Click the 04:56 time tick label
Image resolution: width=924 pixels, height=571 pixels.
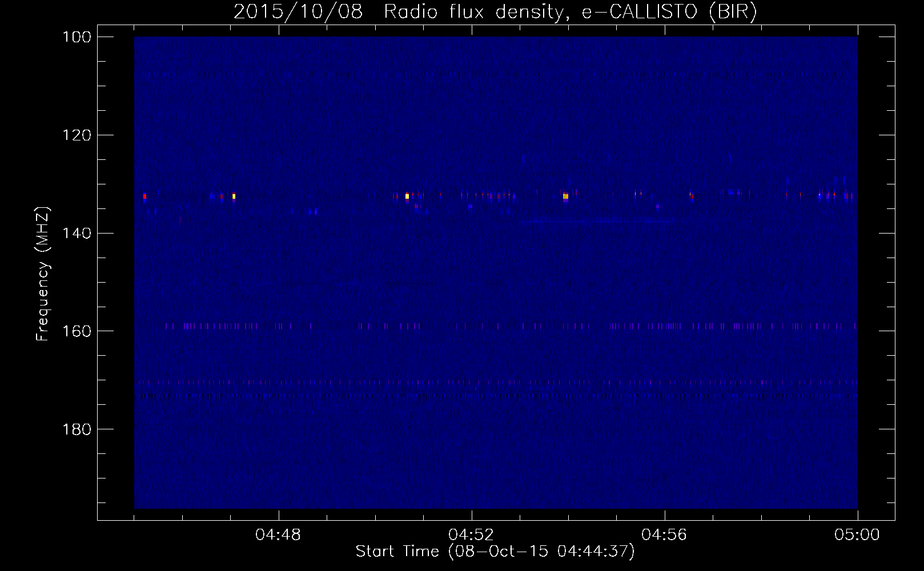[664, 535]
